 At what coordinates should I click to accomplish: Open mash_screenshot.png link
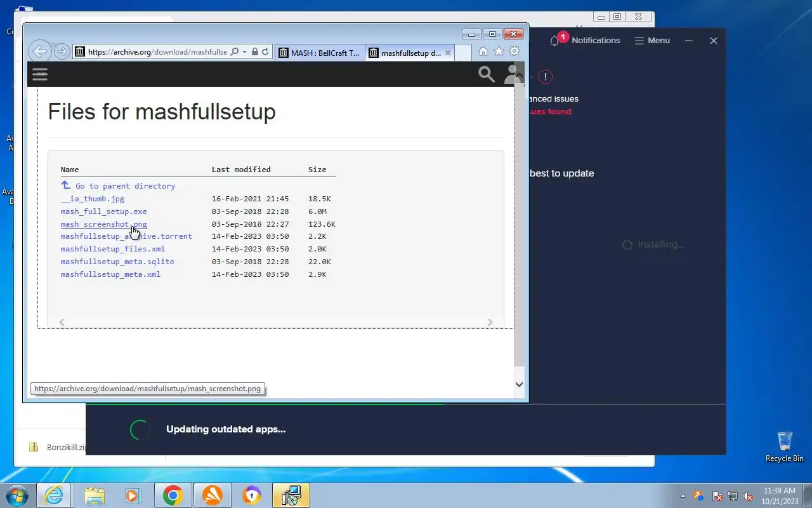click(x=103, y=224)
